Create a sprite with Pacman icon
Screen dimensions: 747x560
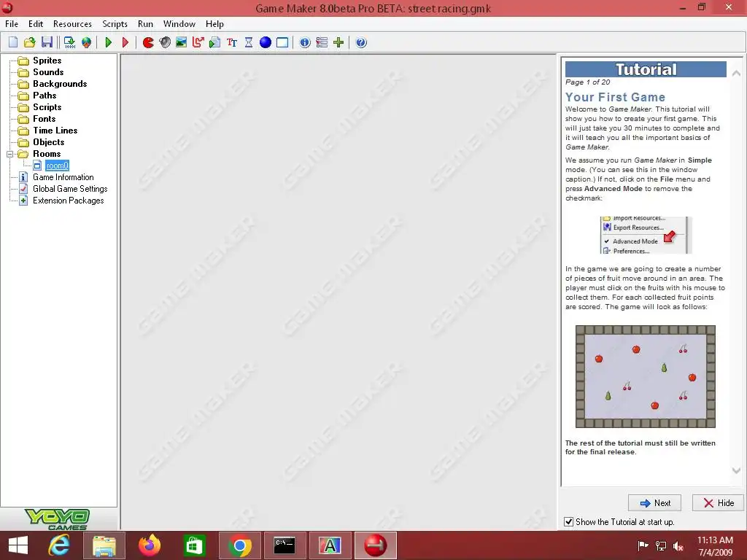coord(148,42)
